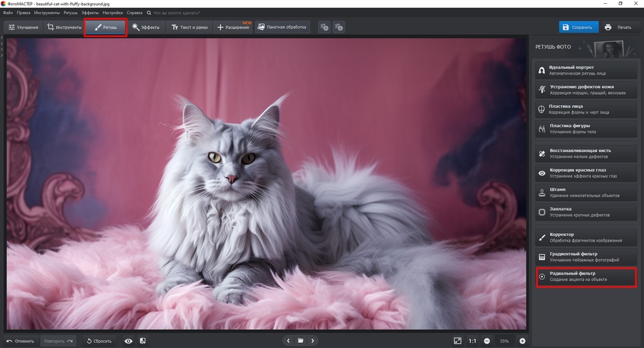Click the fit-to-screen icon
This screenshot has height=348, width=644.
pyautogui.click(x=457, y=340)
